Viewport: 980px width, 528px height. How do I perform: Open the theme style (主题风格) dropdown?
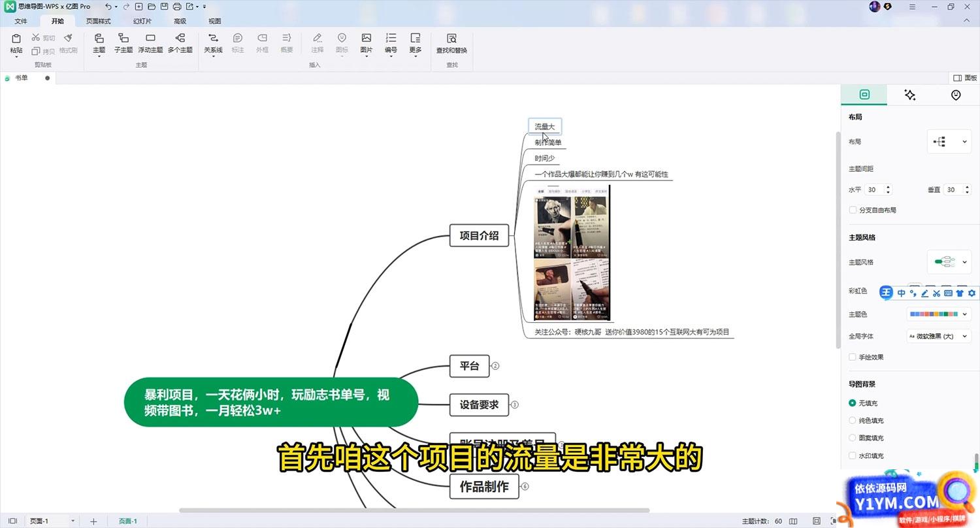[949, 262]
